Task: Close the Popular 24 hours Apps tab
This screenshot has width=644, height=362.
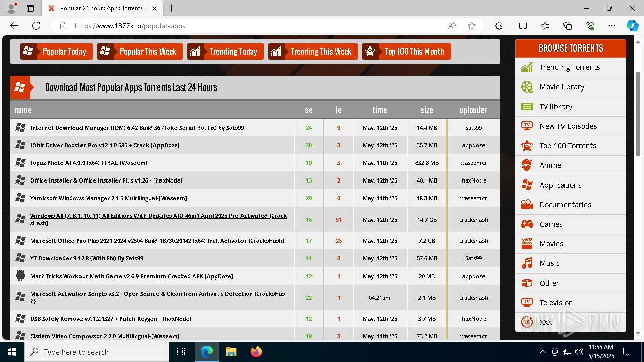Action: pos(154,8)
